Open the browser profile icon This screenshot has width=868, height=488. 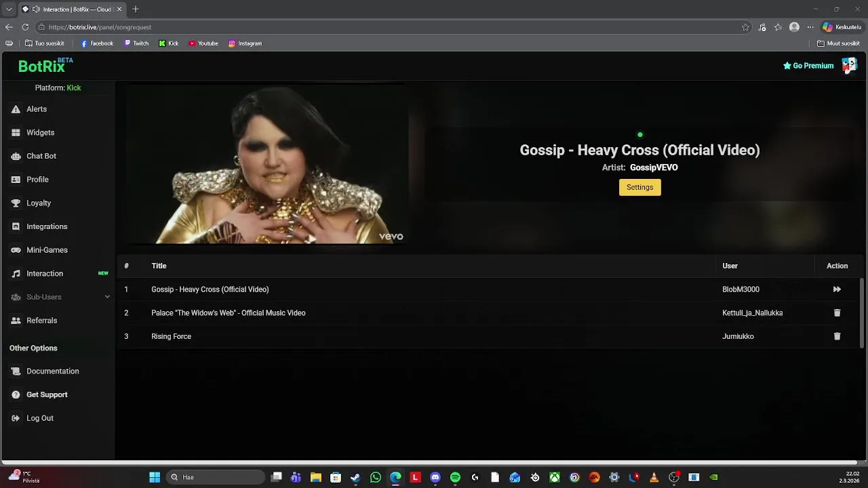click(x=794, y=27)
